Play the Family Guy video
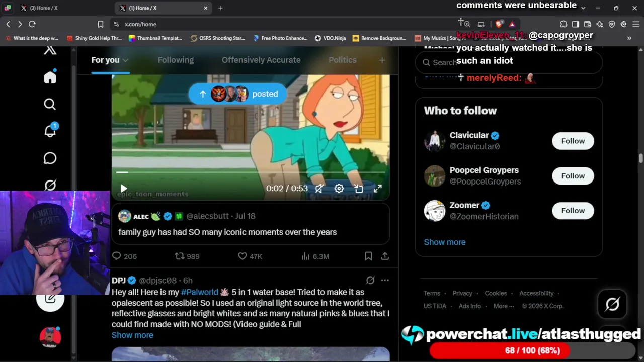 click(x=124, y=189)
